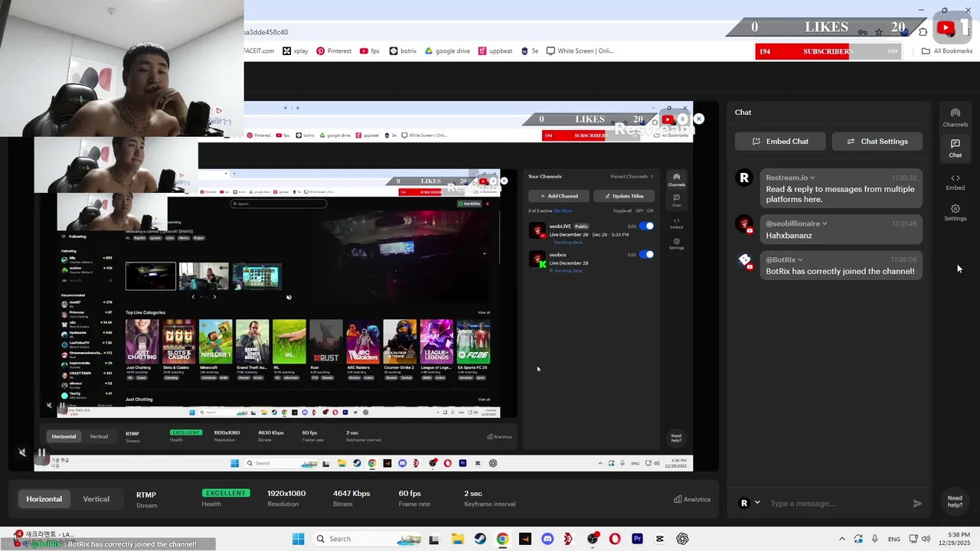
Task: Expand the @seobillionaire sender dropdown
Action: point(825,223)
